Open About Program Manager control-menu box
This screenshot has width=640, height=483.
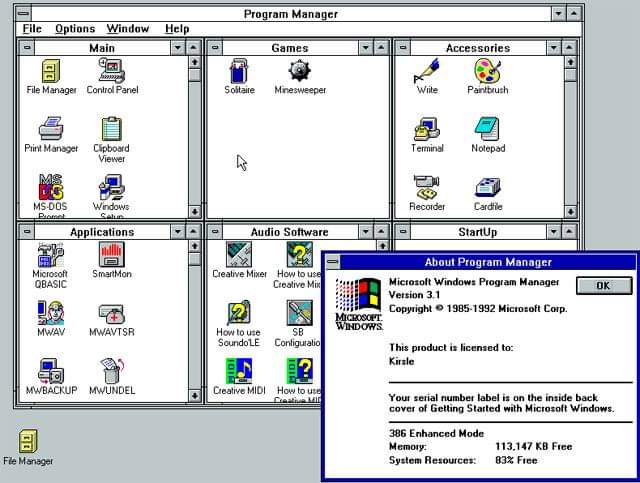pyautogui.click(x=333, y=262)
